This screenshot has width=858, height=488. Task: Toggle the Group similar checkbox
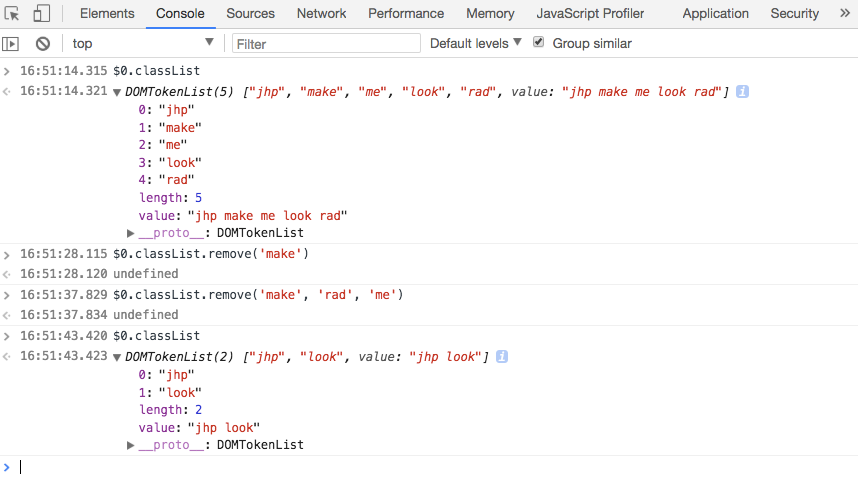539,43
